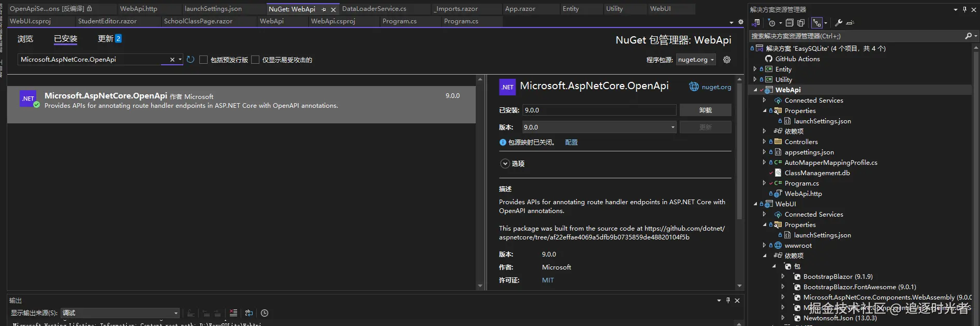Image resolution: width=980 pixels, height=326 pixels.
Task: Collapse the WebApi project node
Action: 755,90
